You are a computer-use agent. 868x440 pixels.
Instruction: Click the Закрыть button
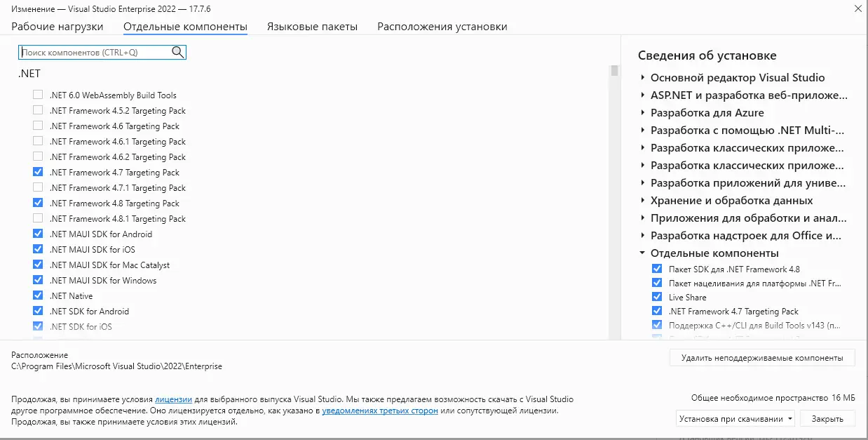(827, 419)
